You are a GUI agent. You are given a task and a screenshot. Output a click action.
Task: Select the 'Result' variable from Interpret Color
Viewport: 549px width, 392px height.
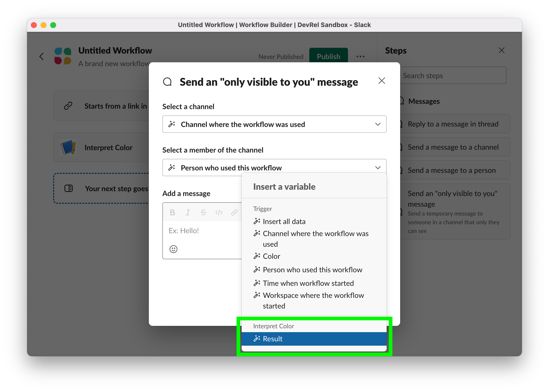click(314, 339)
